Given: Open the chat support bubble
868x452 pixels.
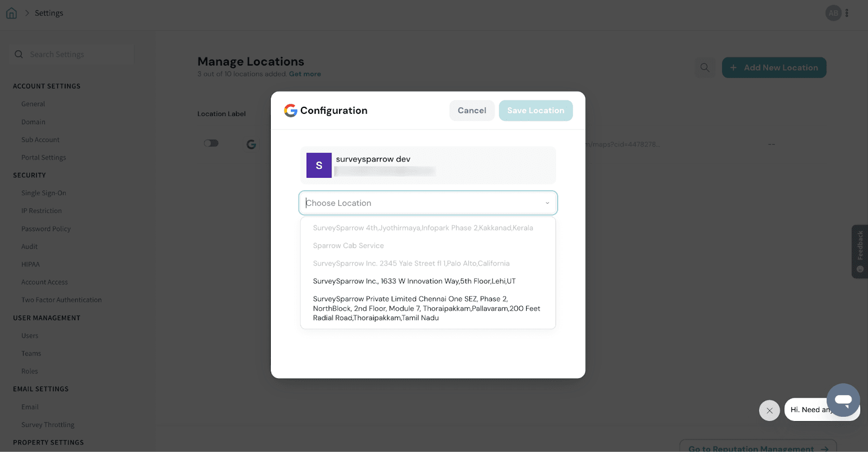Looking at the screenshot, I should [x=843, y=400].
